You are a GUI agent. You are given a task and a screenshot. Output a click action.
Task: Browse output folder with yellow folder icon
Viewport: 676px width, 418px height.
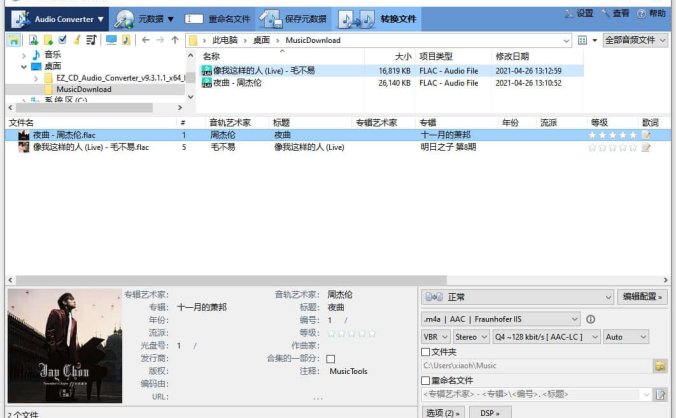(x=660, y=366)
